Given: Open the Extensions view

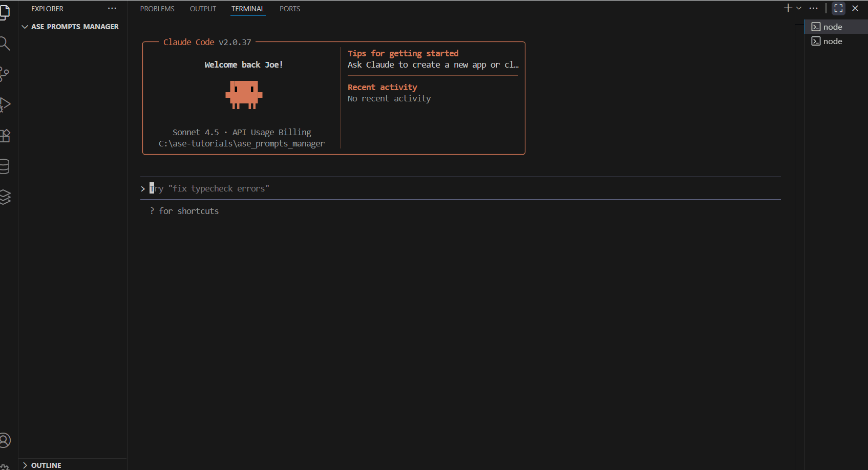Looking at the screenshot, I should click(5, 136).
